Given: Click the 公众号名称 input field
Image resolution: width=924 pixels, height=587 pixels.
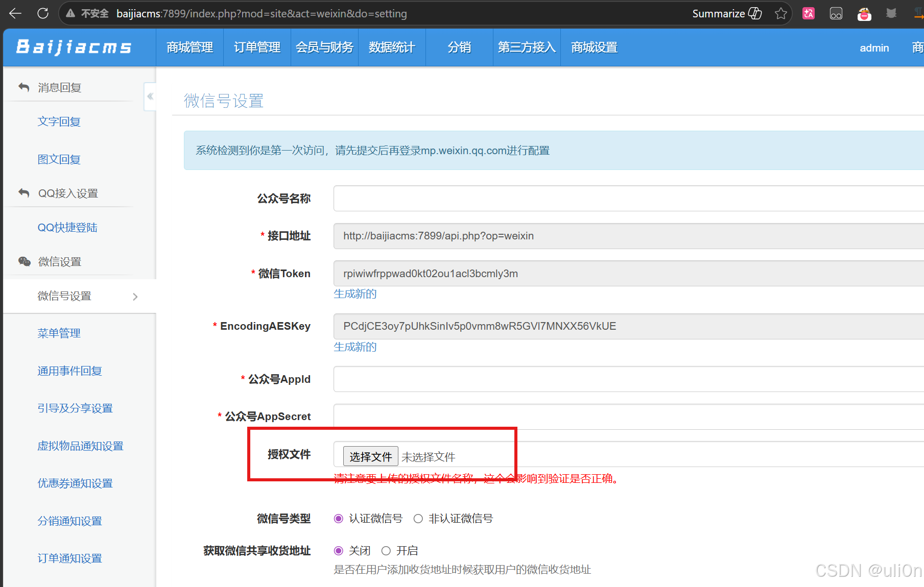Looking at the screenshot, I should pyautogui.click(x=628, y=198).
